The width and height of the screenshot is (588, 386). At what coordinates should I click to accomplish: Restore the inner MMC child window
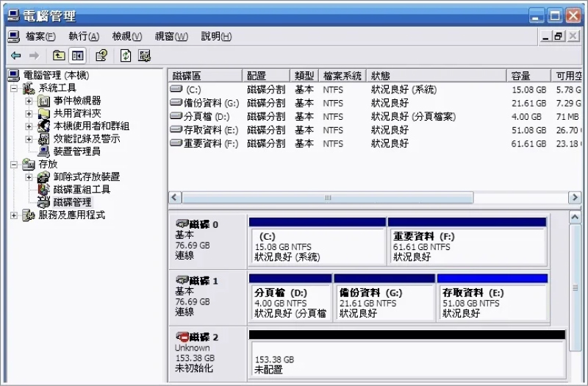pos(559,36)
